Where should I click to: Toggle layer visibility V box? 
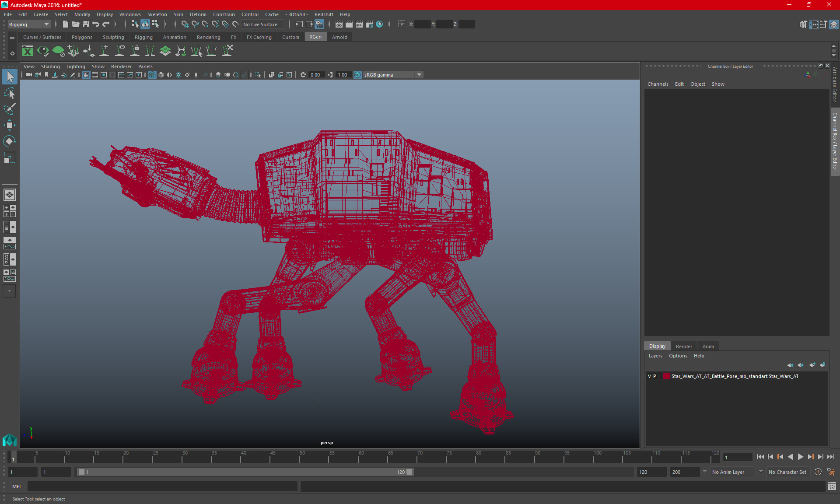(x=649, y=376)
